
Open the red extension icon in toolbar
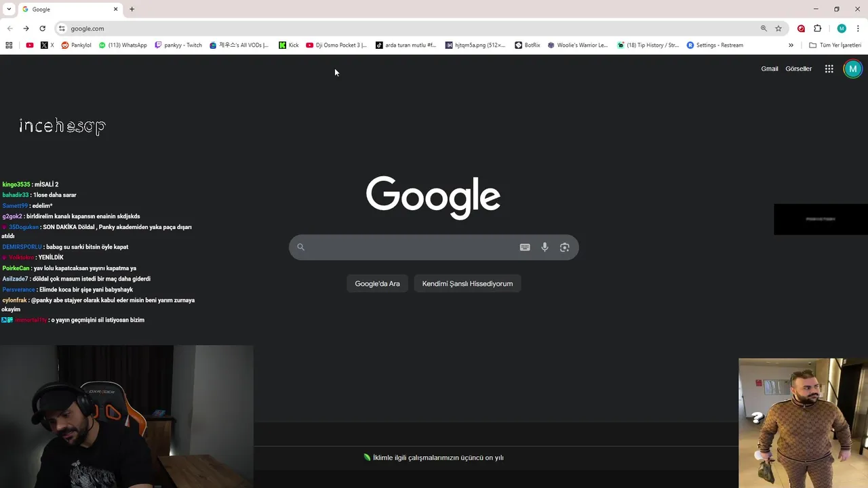pyautogui.click(x=801, y=28)
